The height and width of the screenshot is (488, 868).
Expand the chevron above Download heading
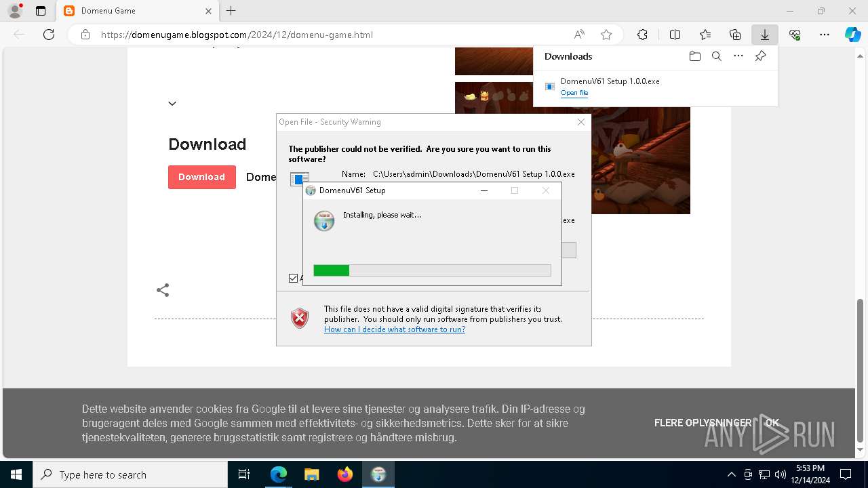pyautogui.click(x=172, y=104)
